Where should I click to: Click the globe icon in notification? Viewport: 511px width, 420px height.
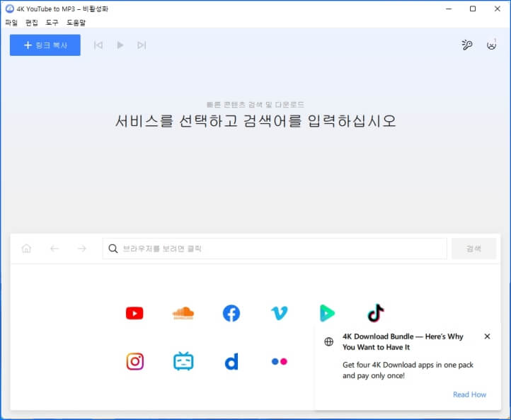coord(329,341)
